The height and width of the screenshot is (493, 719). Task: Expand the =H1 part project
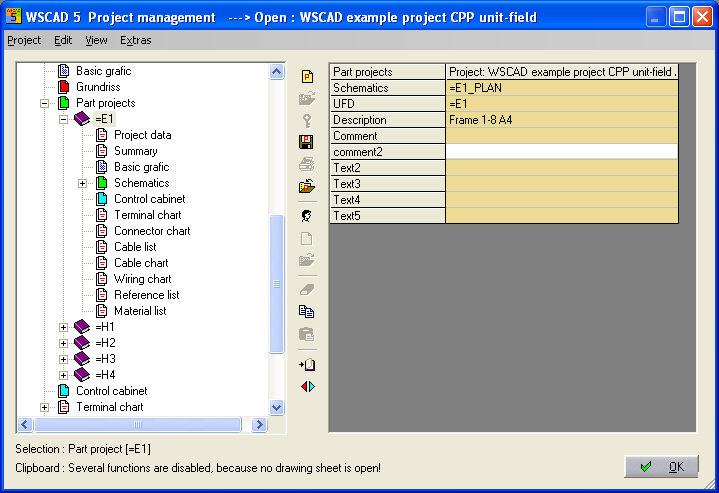point(63,327)
